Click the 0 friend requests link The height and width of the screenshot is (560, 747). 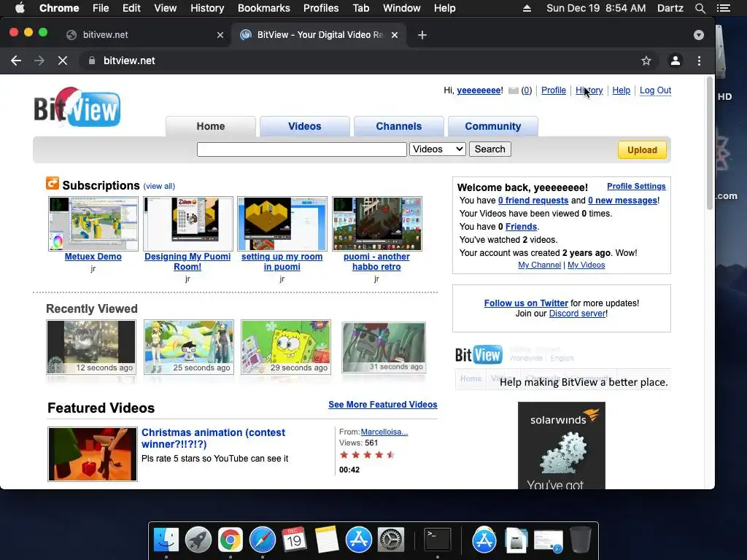click(x=533, y=201)
